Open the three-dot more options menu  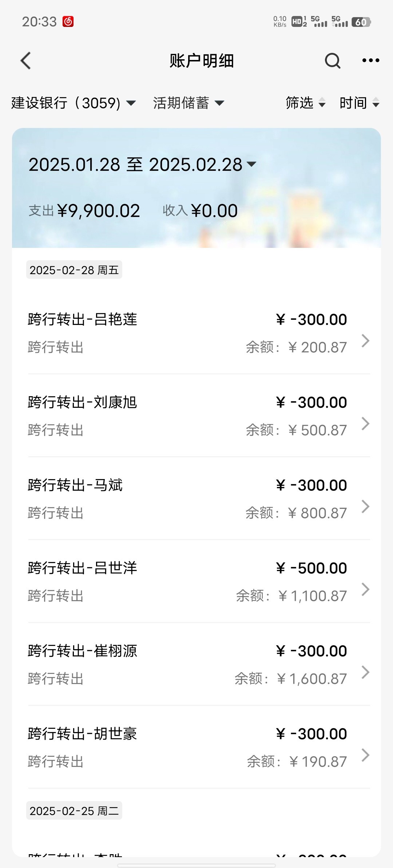pos(370,60)
